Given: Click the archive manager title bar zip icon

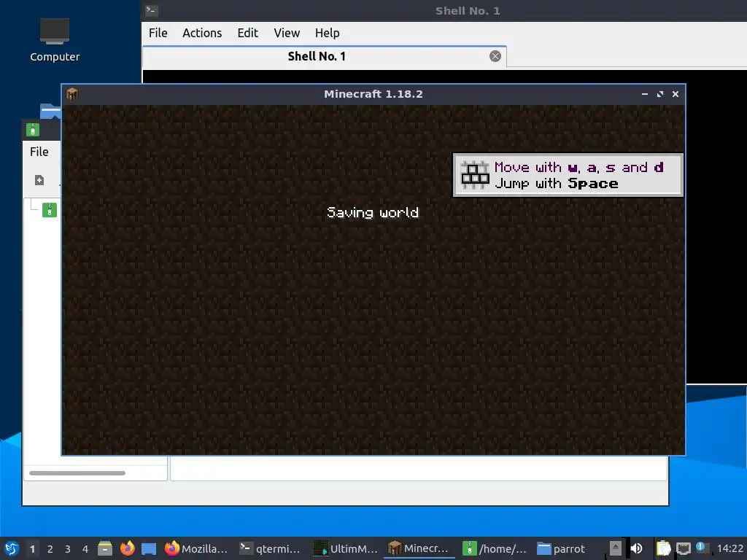Looking at the screenshot, I should click(32, 130).
